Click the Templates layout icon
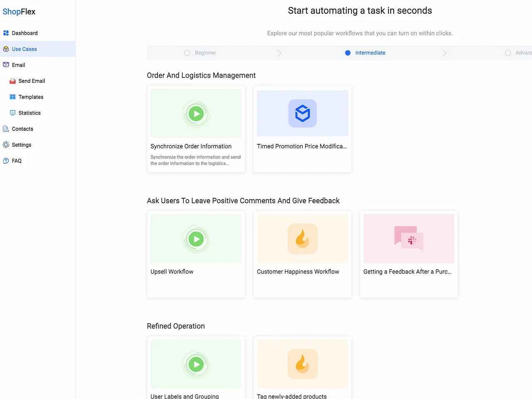Viewport: 532px width, 399px height. pyautogui.click(x=12, y=97)
